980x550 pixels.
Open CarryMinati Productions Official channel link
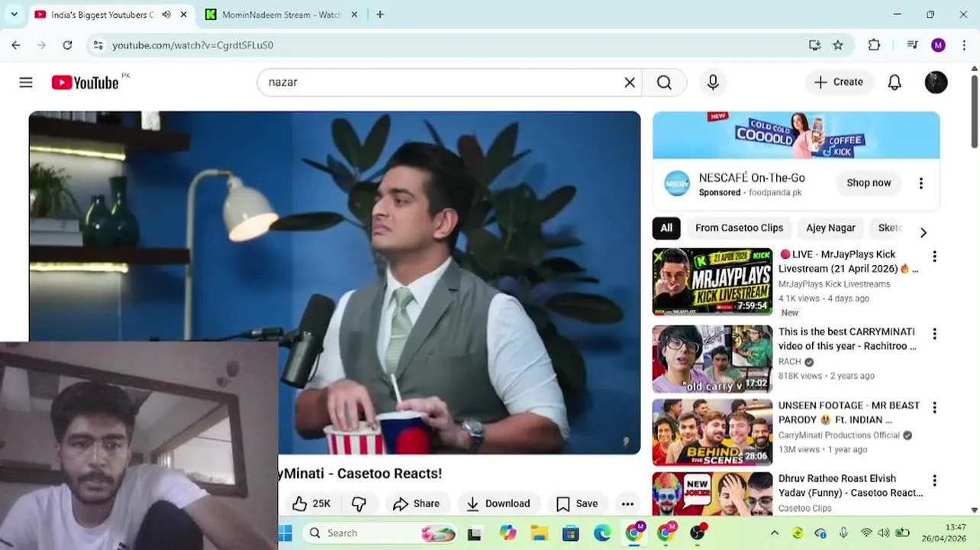[839, 435]
